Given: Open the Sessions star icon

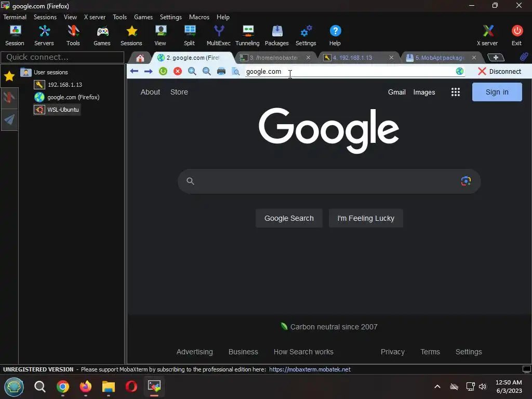Looking at the screenshot, I should pyautogui.click(x=131, y=35).
